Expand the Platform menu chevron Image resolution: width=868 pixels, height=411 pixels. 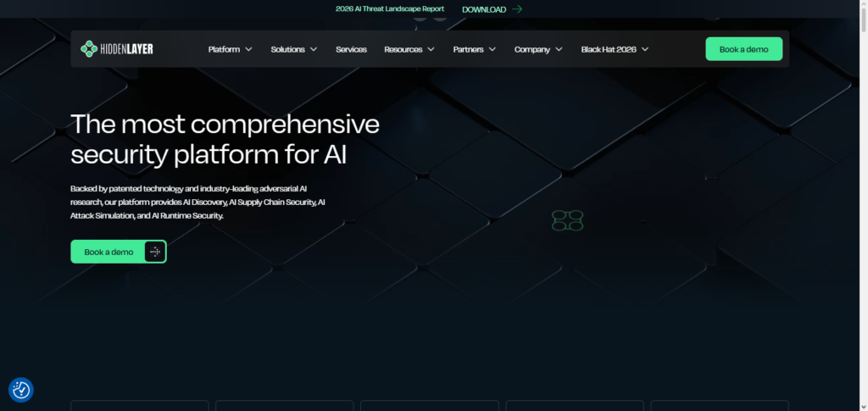click(x=248, y=49)
